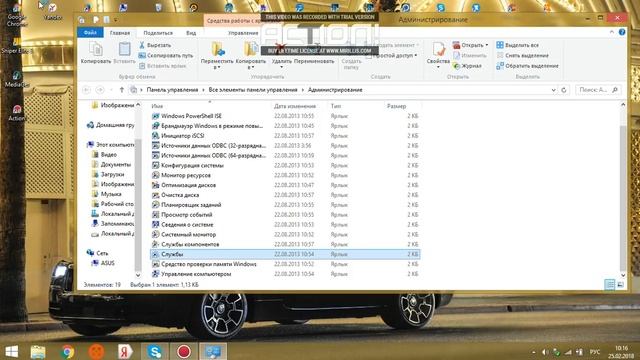The image size is (640, 360).
Task: Switch to details view icon
Action: 609,285
